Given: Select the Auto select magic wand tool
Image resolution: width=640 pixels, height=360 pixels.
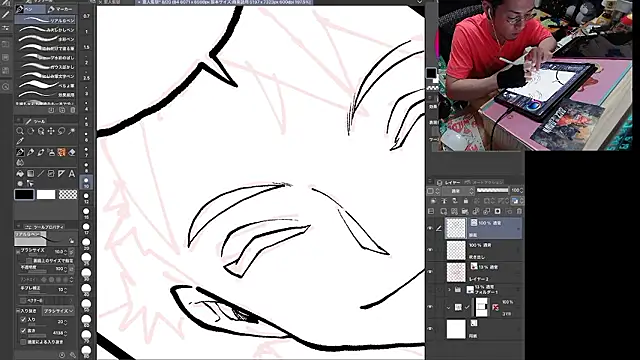Looking at the screenshot, I should tap(72, 131).
